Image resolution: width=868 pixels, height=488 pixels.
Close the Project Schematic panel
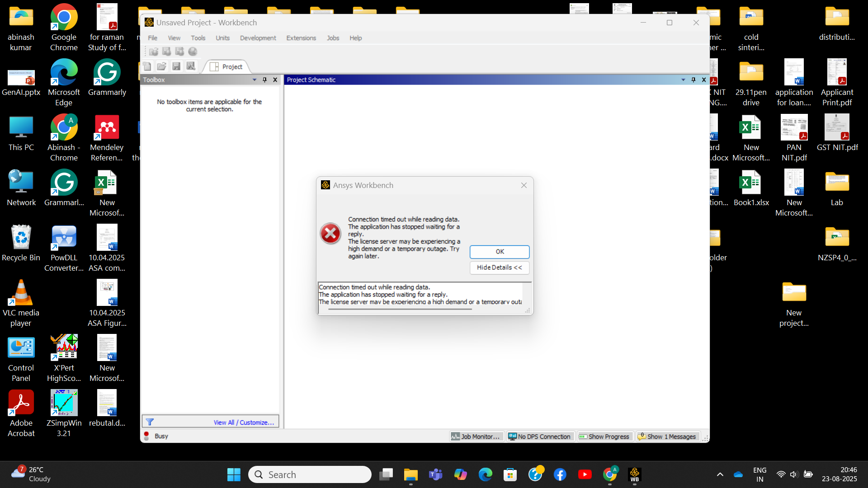click(x=704, y=80)
